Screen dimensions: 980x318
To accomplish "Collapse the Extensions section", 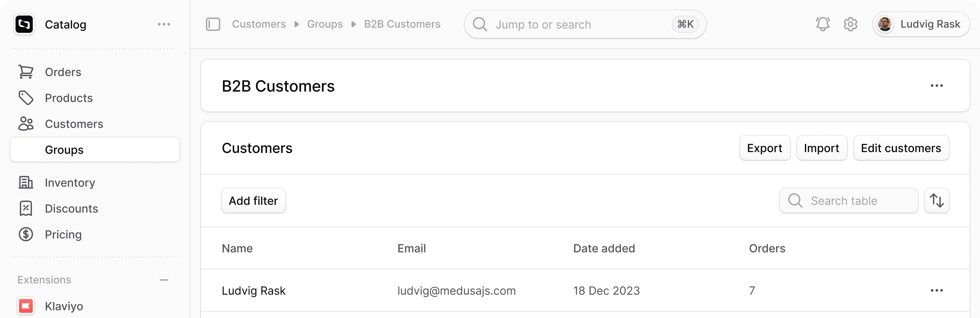I will pyautogui.click(x=164, y=280).
